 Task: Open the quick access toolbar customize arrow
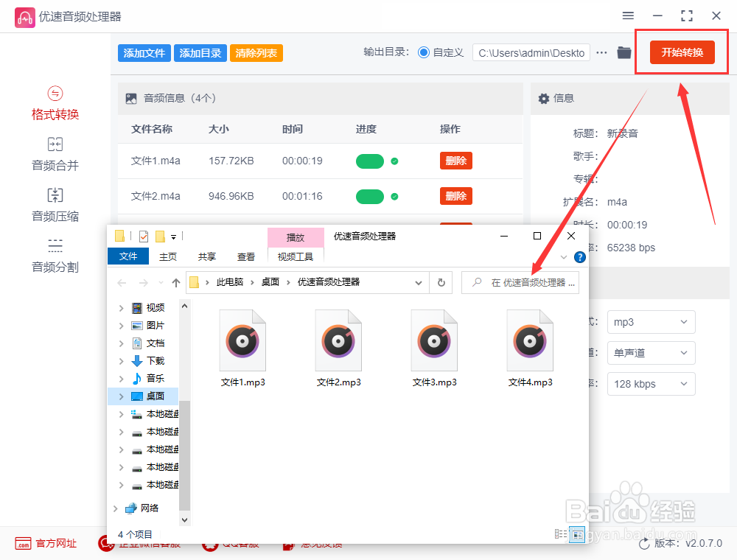tap(173, 237)
